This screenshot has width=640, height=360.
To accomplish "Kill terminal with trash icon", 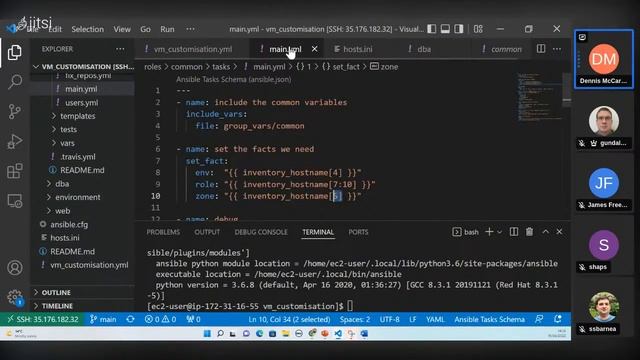I will coord(529,232).
